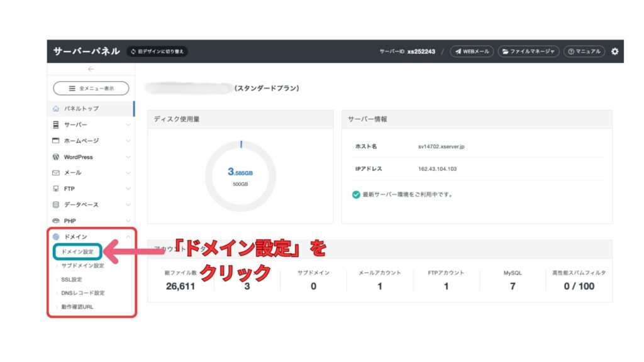Click the green checkmark status icon
644x362 pixels.
tap(356, 195)
